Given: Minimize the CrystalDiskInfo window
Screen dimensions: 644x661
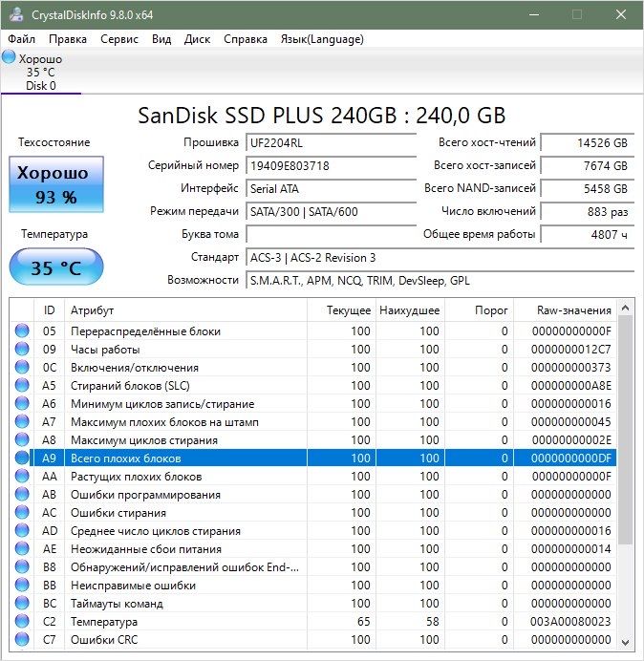Looking at the screenshot, I should point(534,14).
